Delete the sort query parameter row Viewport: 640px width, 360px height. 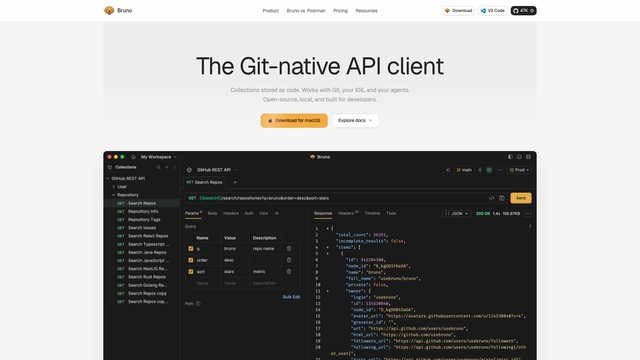point(289,271)
